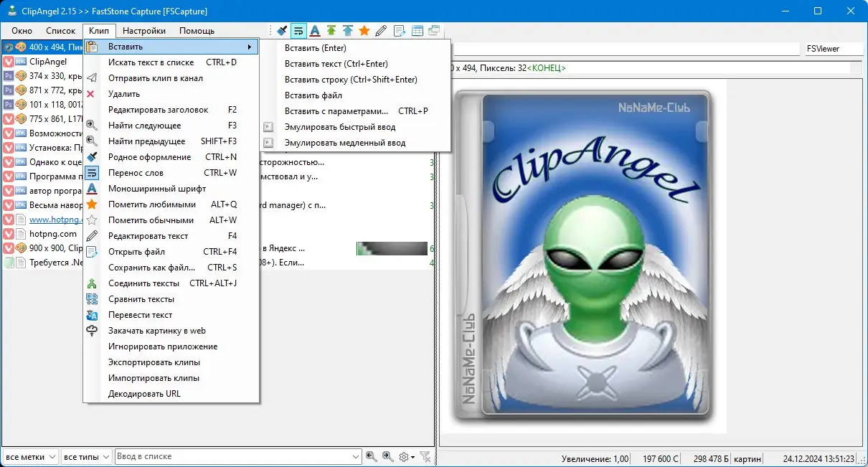This screenshot has width=868, height=467.
Task: Click the brush icon for Родное оформление
Action: click(x=92, y=157)
